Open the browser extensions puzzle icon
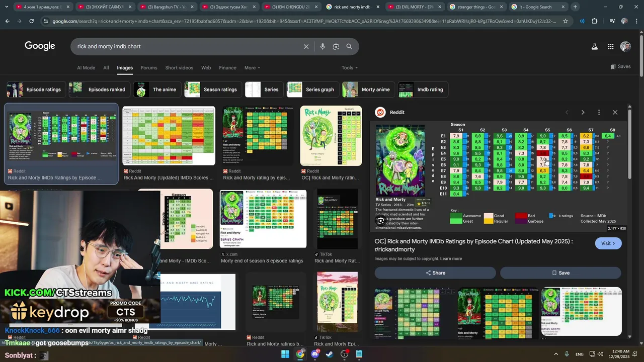 (x=595, y=21)
